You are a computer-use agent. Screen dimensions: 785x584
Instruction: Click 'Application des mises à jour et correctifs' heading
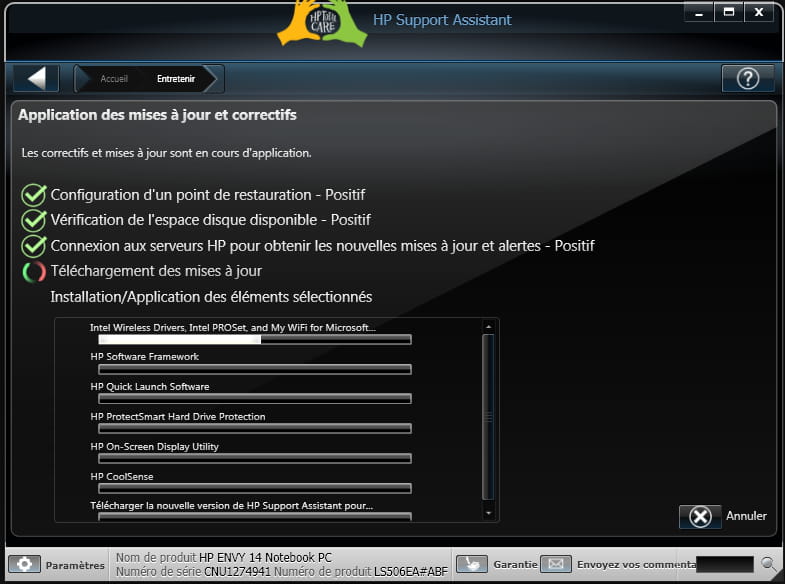[x=157, y=115]
